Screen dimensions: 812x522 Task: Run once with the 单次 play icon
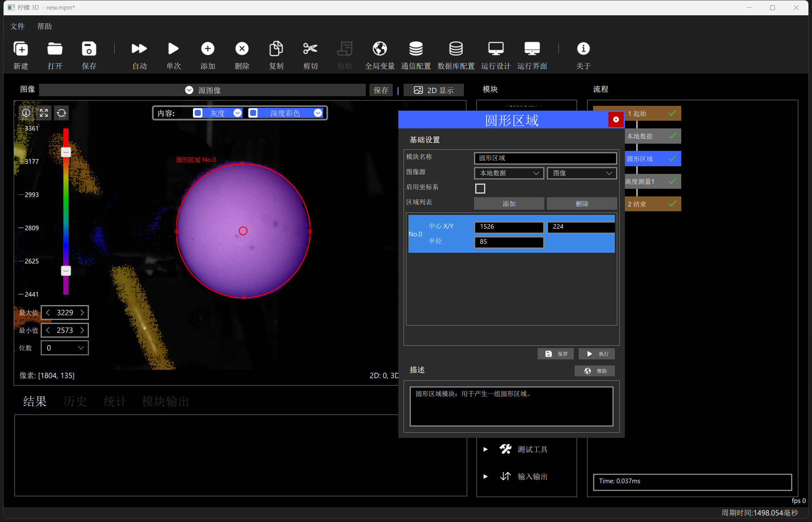click(173, 49)
